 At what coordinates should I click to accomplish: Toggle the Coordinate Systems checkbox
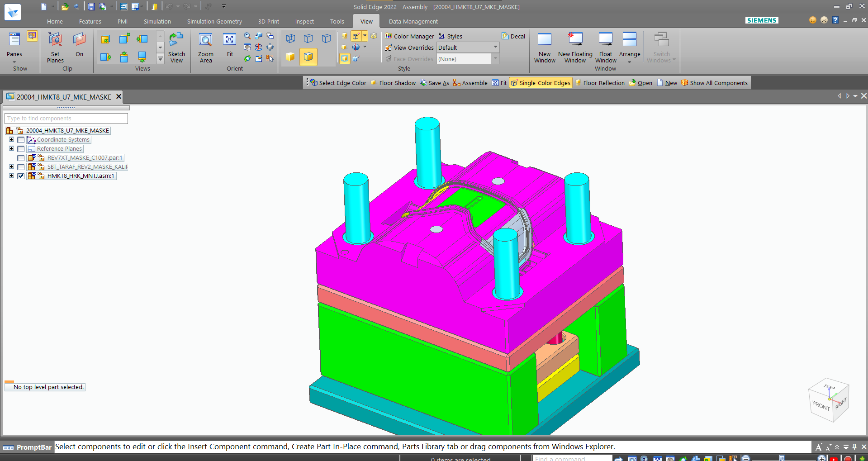click(21, 140)
